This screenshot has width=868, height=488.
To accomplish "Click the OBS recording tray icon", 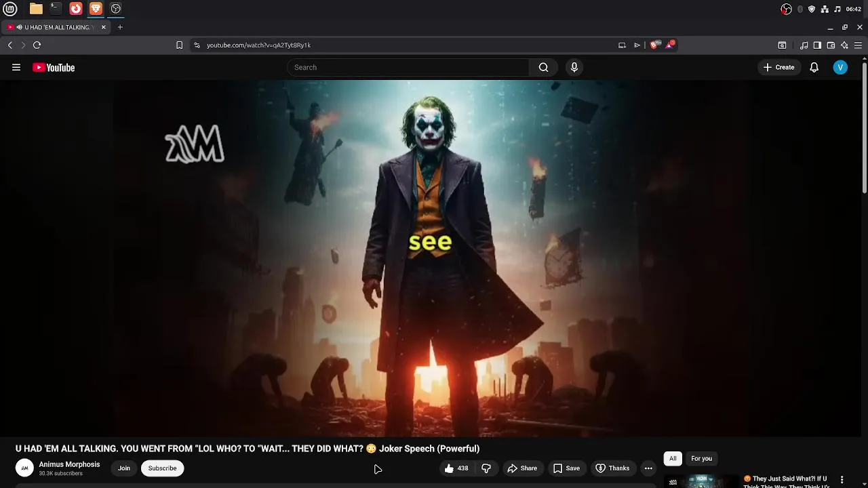I will tap(786, 9).
